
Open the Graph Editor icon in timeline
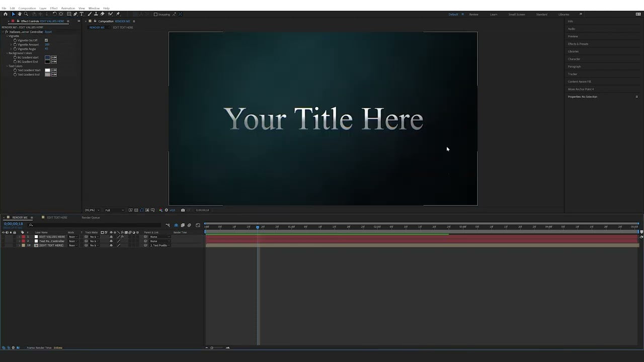pos(198,225)
